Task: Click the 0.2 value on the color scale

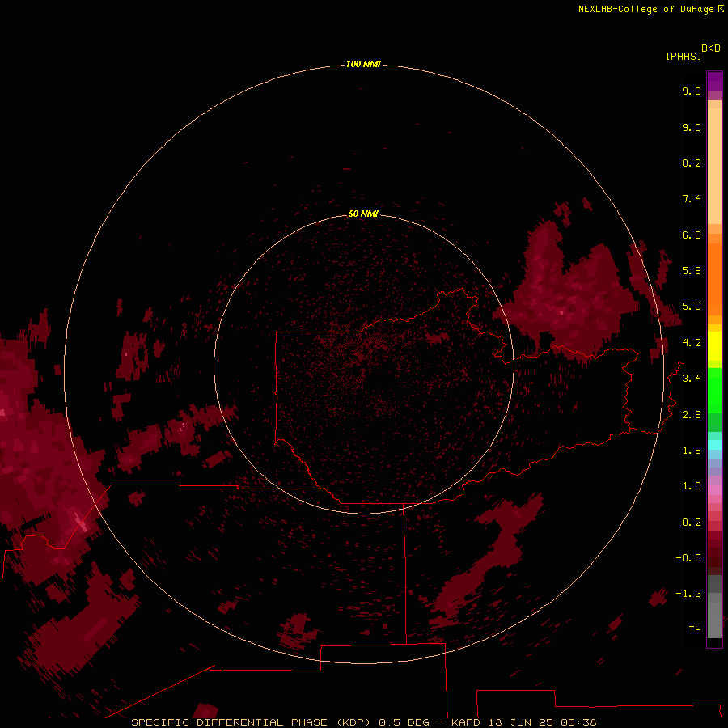Action: pos(692,523)
